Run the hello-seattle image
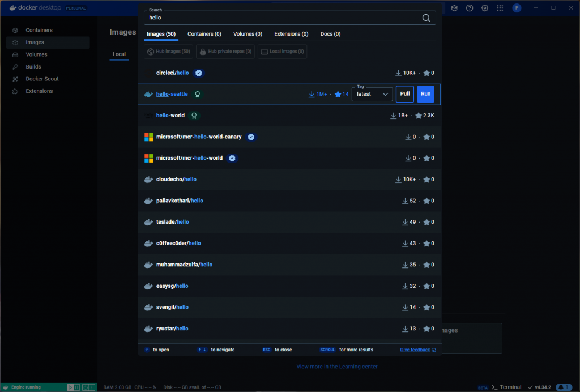Screen dimensions: 580x392 425,94
